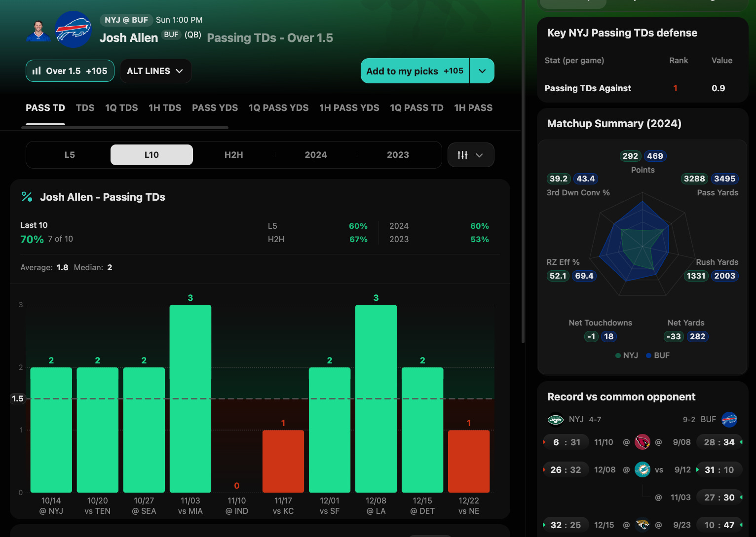Screen dimensions: 756x537
Task: Click the Buffalo Bills team logo
Action: [73, 30]
